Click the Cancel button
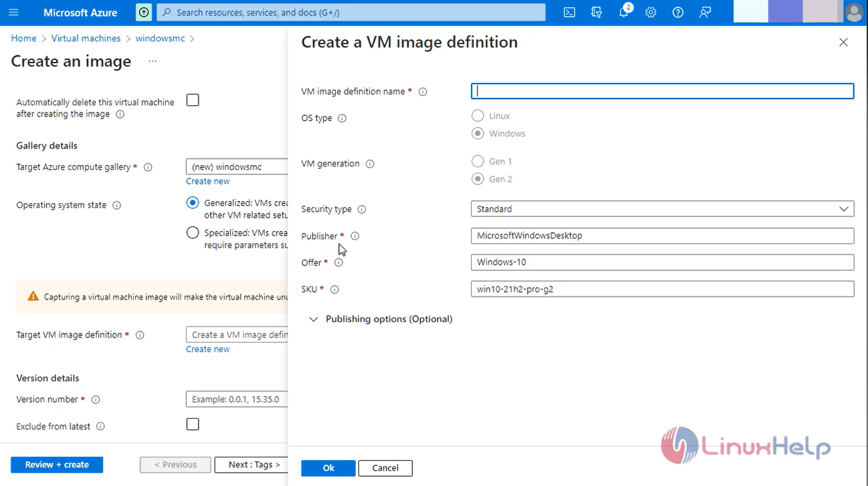The width and height of the screenshot is (868, 486). click(x=385, y=468)
